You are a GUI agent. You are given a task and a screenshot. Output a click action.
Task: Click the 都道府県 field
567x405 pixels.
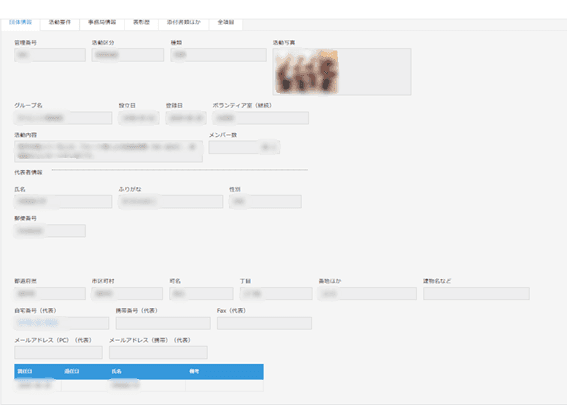[x=50, y=294]
